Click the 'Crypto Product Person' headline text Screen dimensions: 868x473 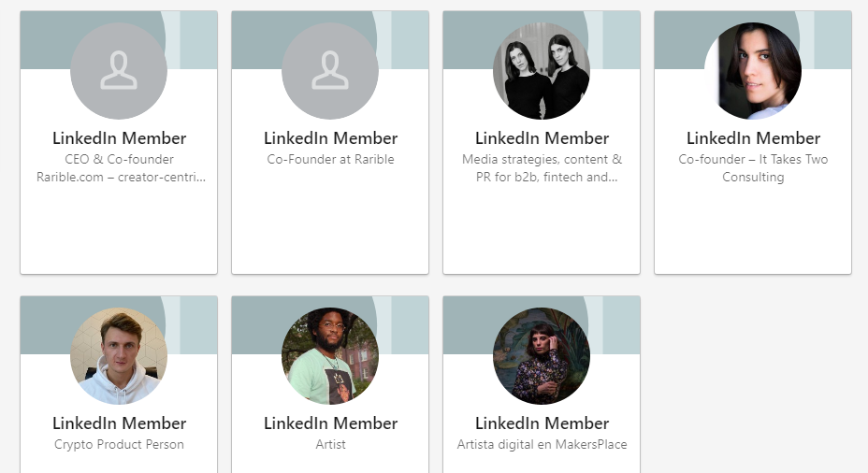pos(119,444)
